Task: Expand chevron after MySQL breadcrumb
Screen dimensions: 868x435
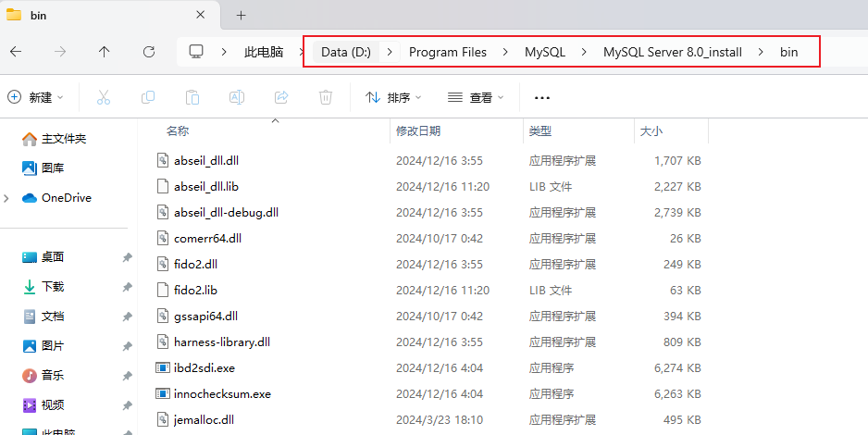Action: click(584, 52)
